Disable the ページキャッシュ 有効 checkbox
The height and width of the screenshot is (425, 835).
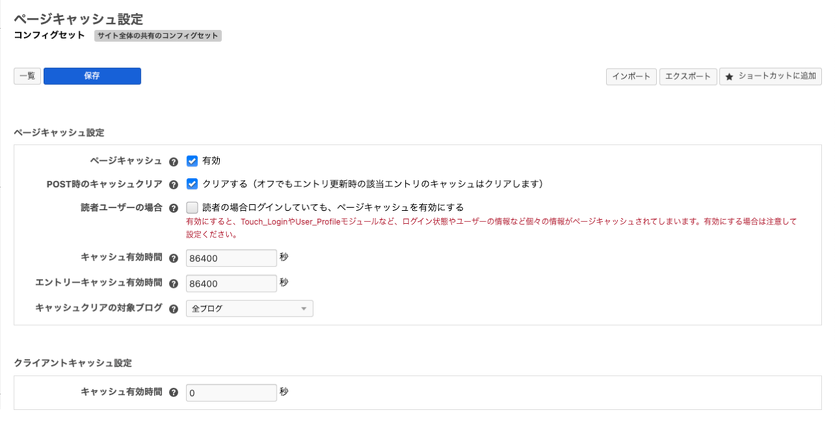click(x=192, y=160)
